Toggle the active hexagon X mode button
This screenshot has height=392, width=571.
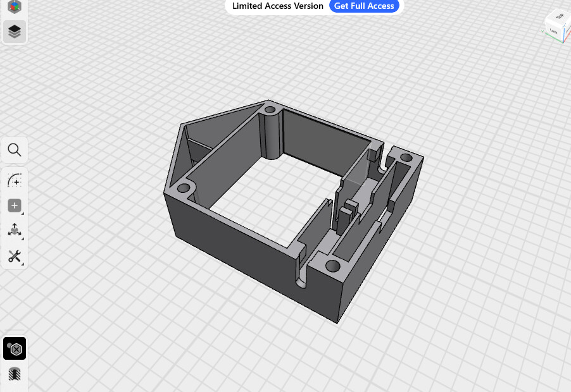coord(15,348)
